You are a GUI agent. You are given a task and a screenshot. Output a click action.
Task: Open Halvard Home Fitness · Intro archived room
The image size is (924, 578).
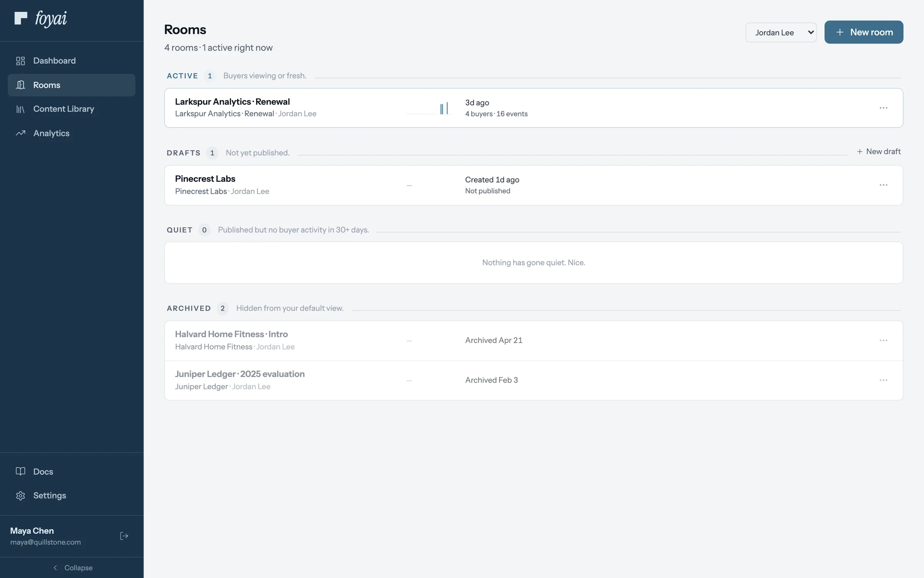[x=231, y=334]
